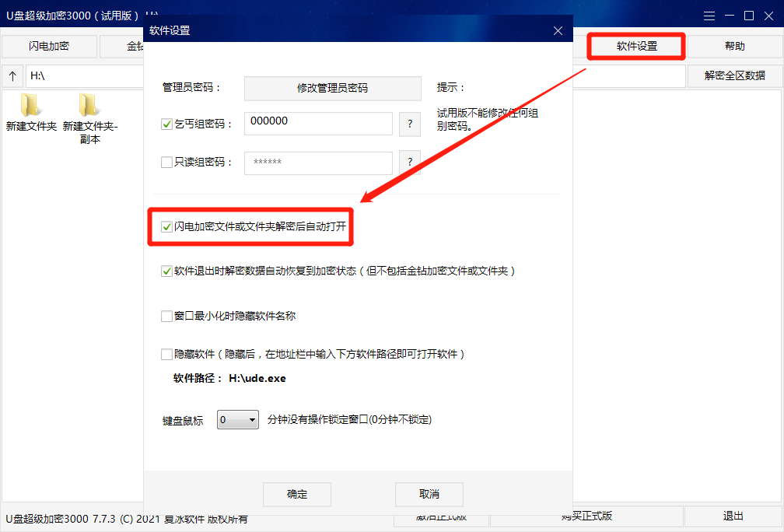Open the hamburger menu in the title bar

point(709,15)
